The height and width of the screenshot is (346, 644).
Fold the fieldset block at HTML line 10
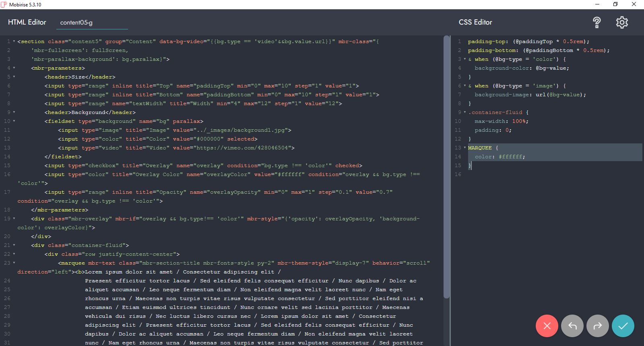click(14, 121)
